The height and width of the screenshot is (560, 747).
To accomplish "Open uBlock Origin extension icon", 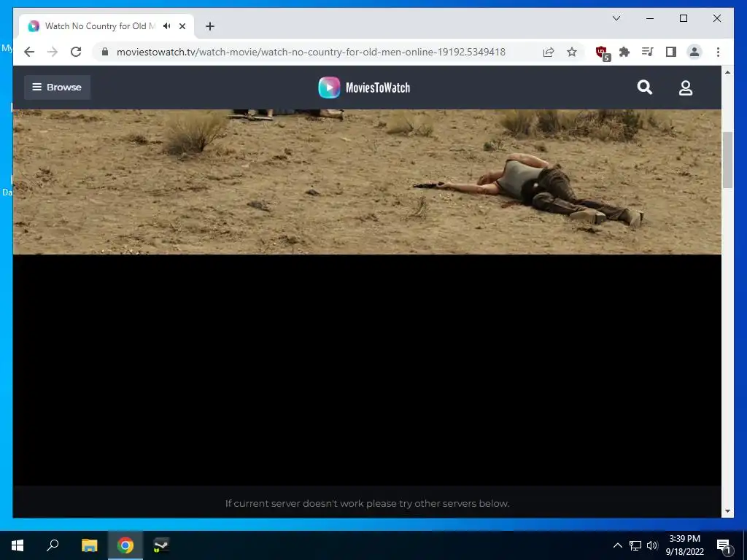I will (x=603, y=52).
